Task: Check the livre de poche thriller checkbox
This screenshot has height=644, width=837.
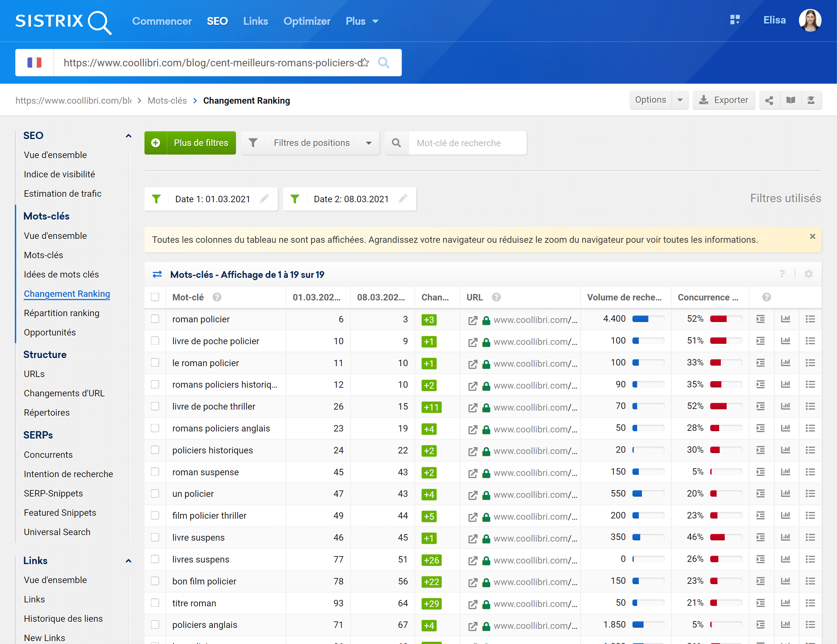Action: click(x=155, y=406)
